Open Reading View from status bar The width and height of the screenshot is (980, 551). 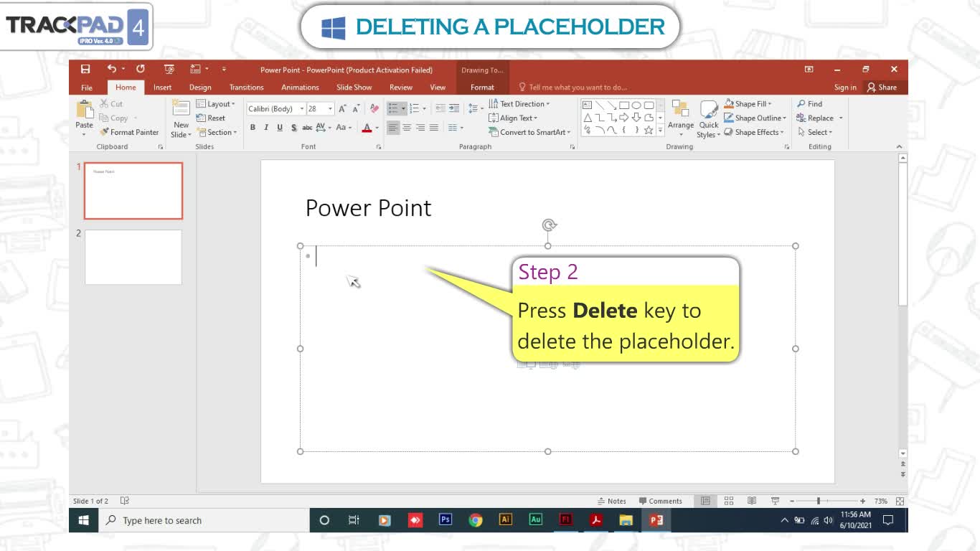click(x=752, y=501)
